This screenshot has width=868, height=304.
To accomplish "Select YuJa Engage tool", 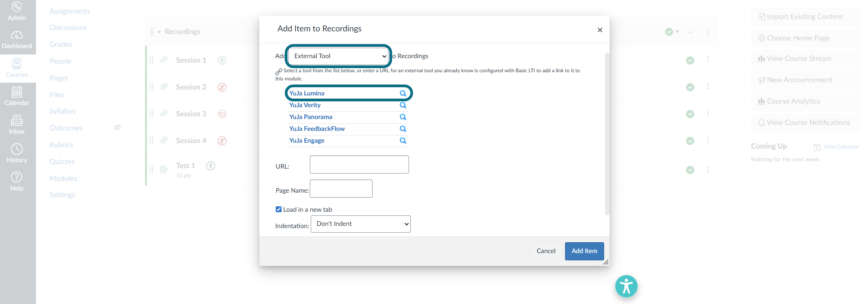I will click(x=307, y=140).
